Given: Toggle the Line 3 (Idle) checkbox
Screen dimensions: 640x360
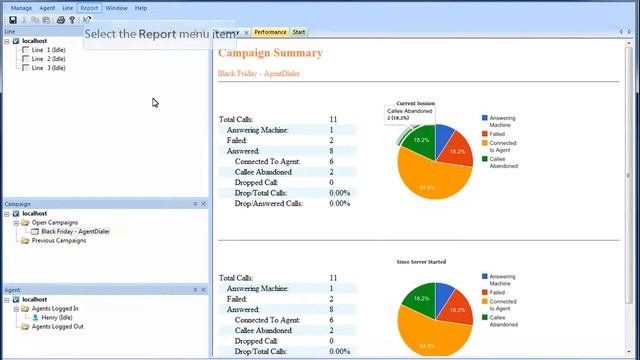Looking at the screenshot, I should tap(25, 68).
